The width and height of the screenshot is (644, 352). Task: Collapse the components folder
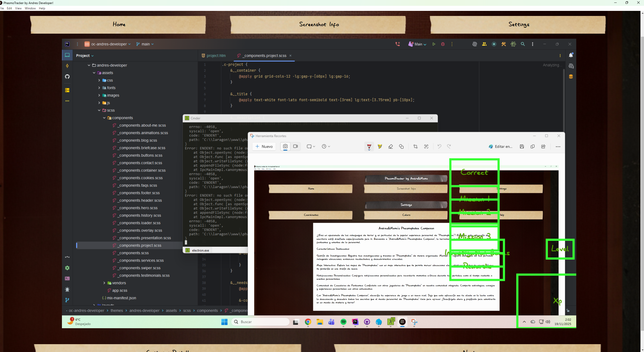click(x=104, y=118)
